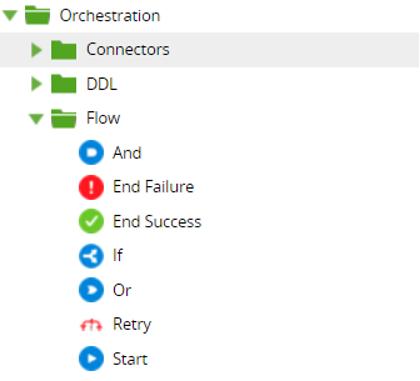Pick the Start component label
Image resolution: width=420 pixels, height=381 pixels.
tap(130, 359)
